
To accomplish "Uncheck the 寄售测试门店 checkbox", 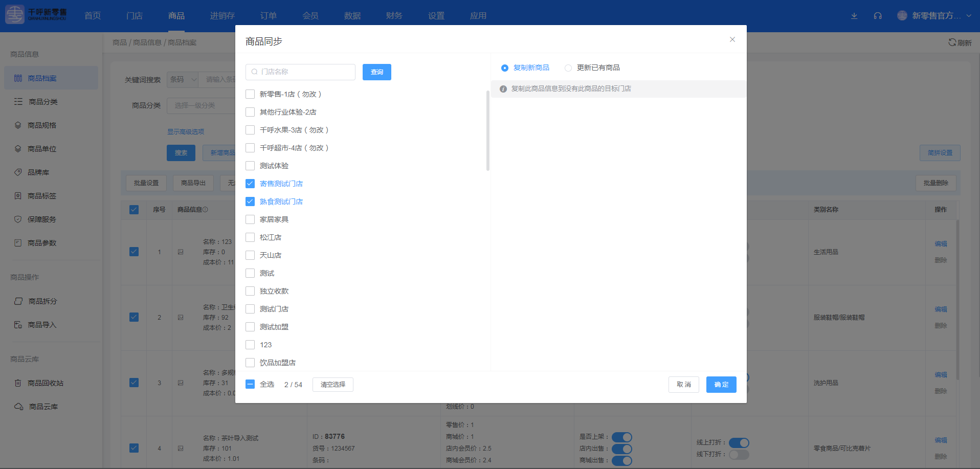I will tap(250, 183).
